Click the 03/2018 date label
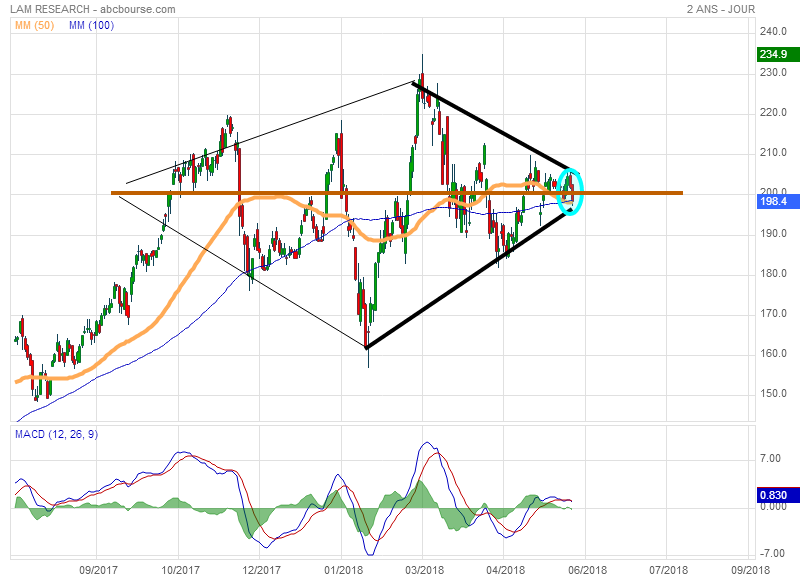Viewport: 800px width, 580px height. coord(424,570)
